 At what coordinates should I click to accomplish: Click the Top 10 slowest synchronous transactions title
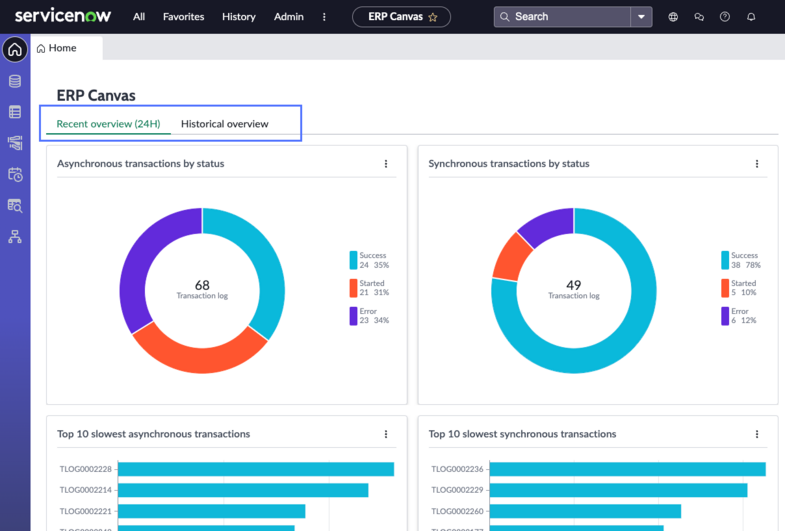pyautogui.click(x=522, y=434)
